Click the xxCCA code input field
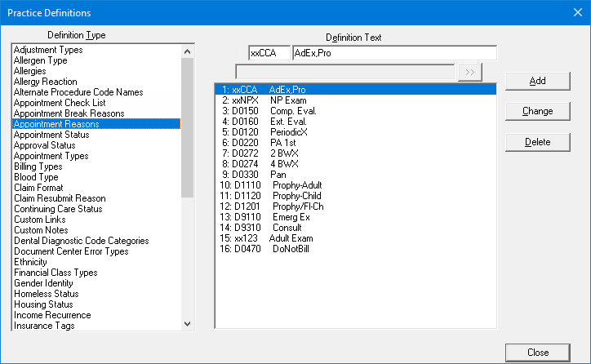 269,53
